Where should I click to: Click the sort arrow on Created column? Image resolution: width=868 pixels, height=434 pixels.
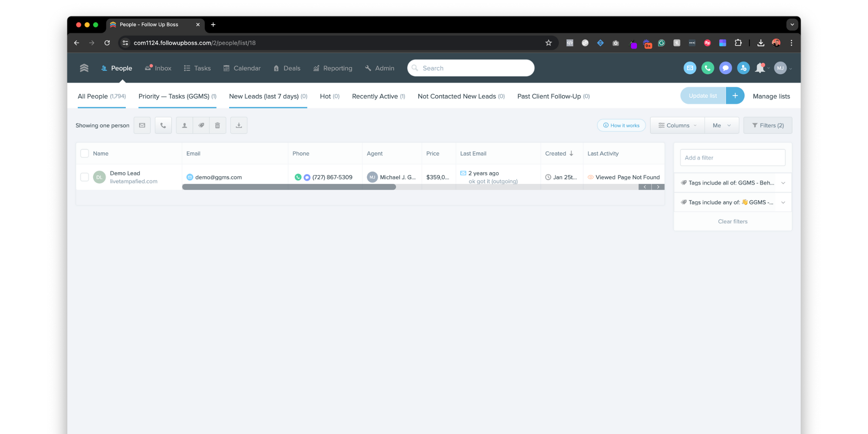click(x=571, y=154)
